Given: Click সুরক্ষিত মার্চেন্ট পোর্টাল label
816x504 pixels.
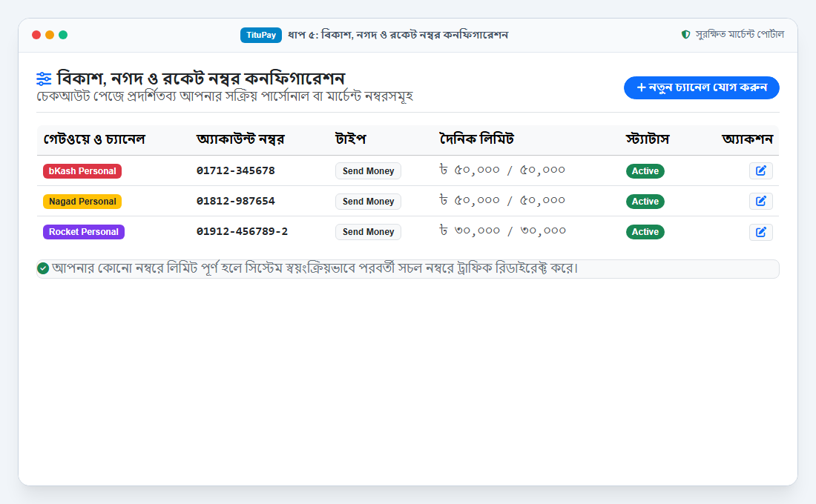Looking at the screenshot, I should [740, 34].
